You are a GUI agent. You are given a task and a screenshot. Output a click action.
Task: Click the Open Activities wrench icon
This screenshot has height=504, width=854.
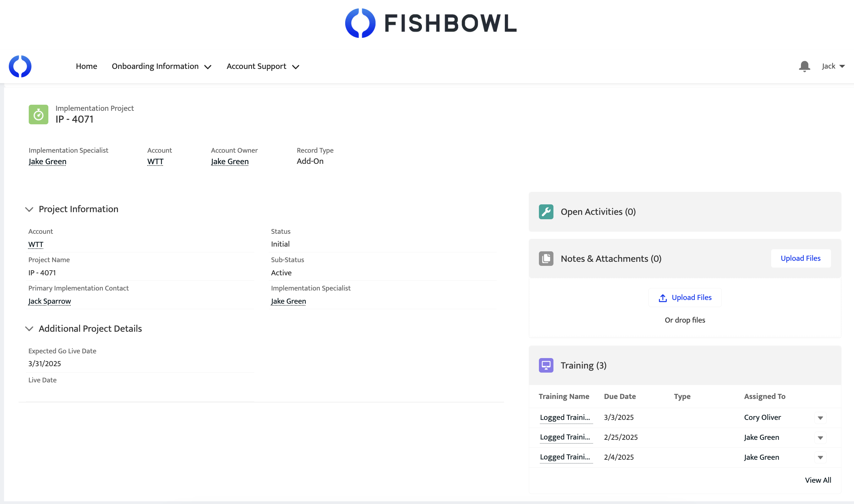click(546, 211)
